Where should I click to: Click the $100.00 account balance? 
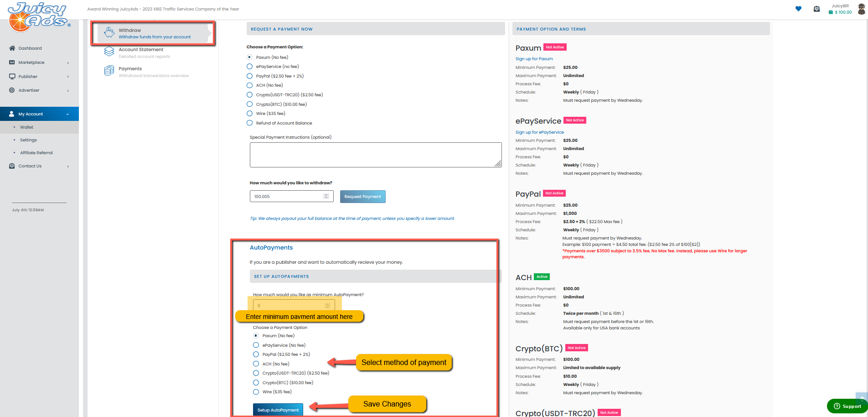[843, 12]
